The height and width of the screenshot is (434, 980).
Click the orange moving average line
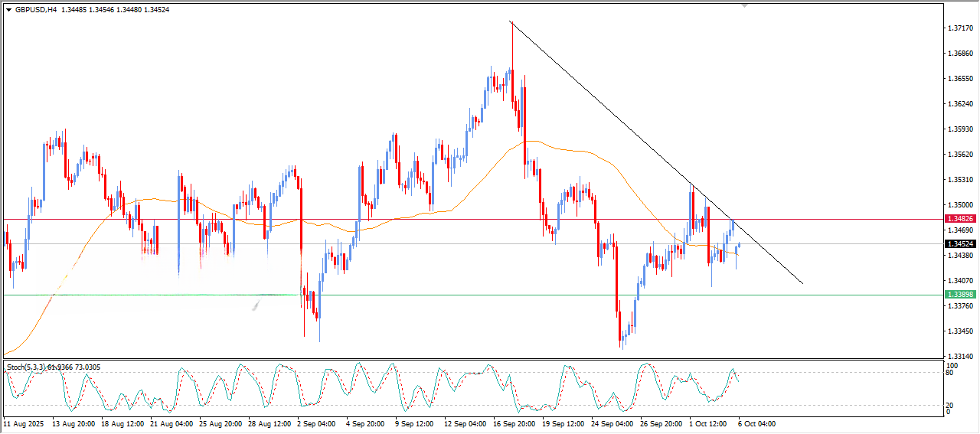pyautogui.click(x=567, y=147)
